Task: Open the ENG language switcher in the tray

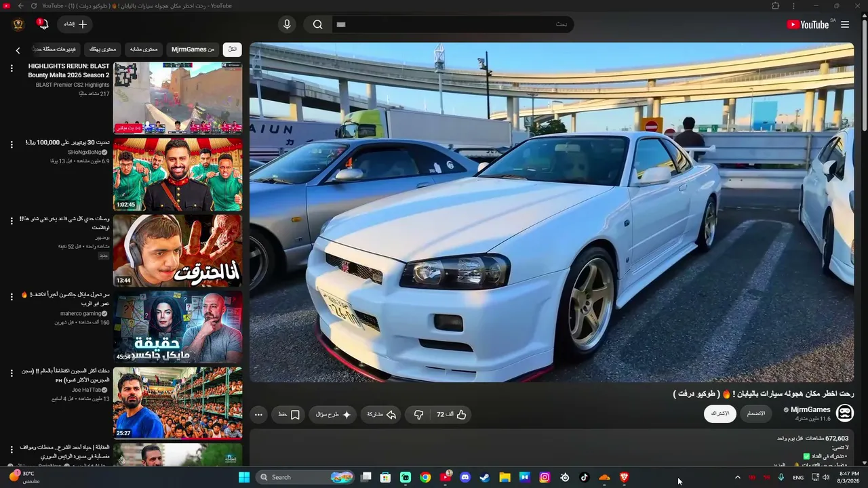Action: click(x=798, y=477)
